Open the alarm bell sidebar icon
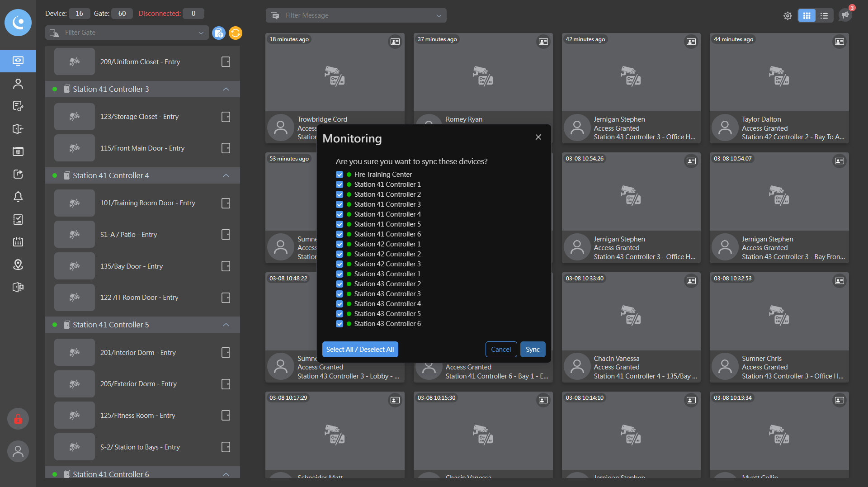 pos(18,197)
